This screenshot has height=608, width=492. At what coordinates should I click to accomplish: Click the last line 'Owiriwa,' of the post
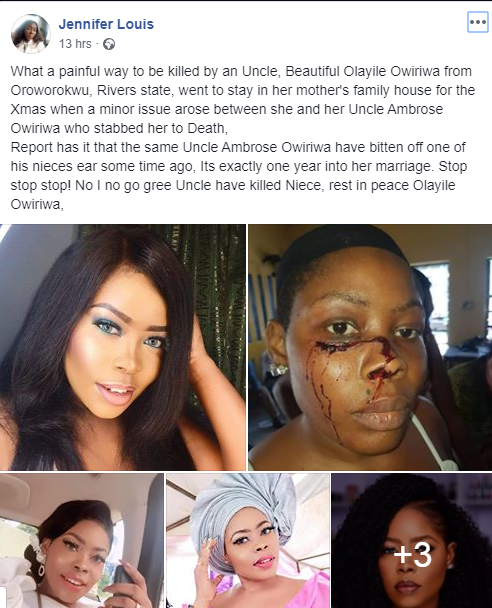(x=37, y=204)
